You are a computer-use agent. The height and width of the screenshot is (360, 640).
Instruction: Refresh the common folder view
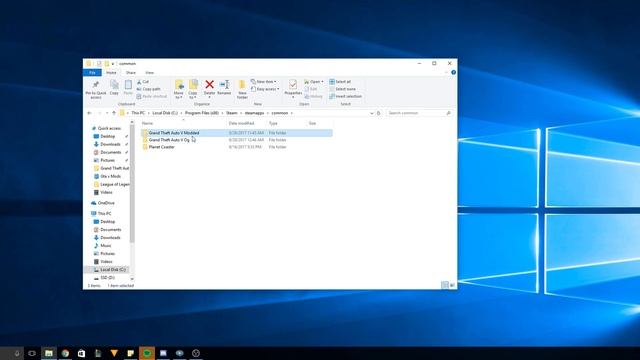click(379, 113)
